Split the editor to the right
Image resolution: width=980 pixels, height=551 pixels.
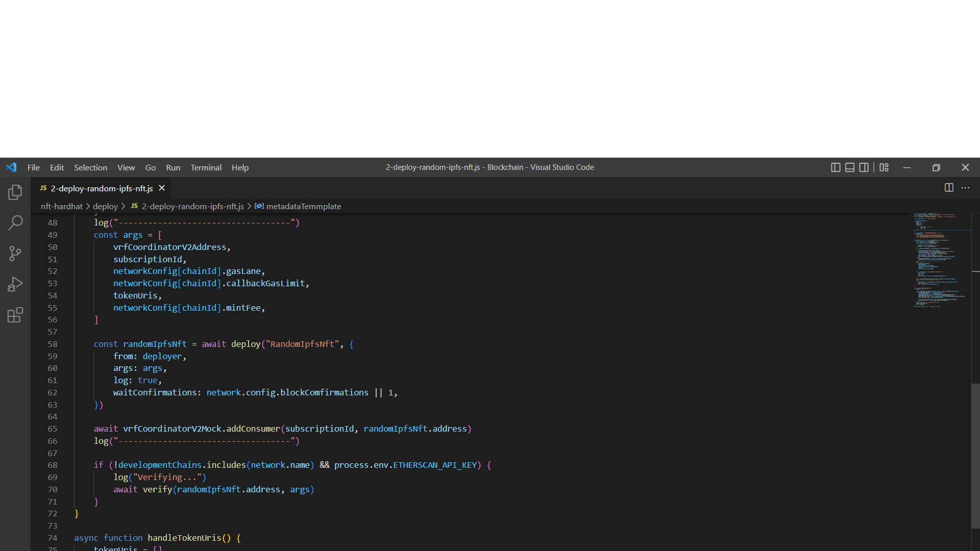tap(949, 188)
